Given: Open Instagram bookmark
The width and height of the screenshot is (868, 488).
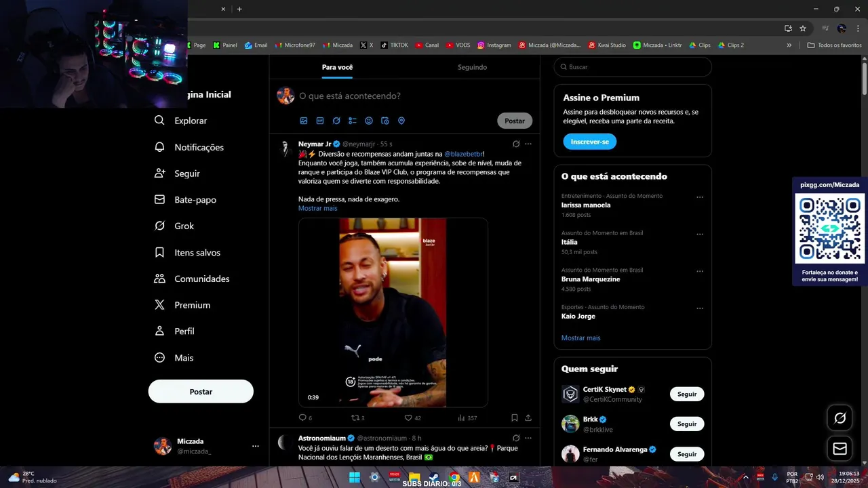Looking at the screenshot, I should (494, 45).
